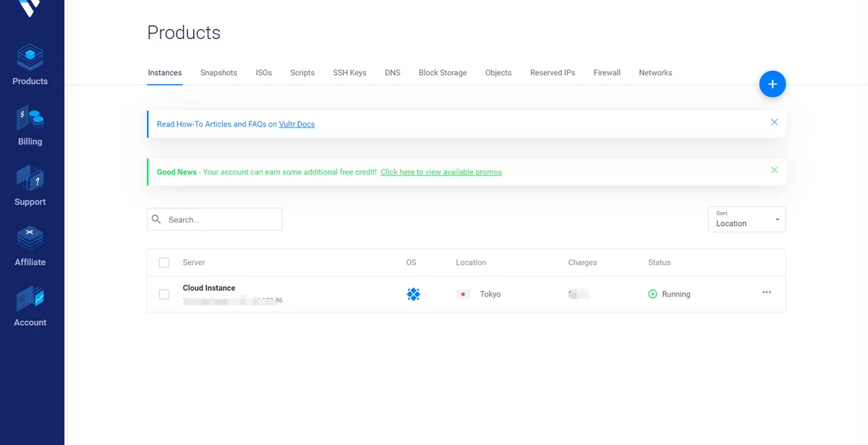Click the search magnifier icon
Screen dimensions: 868x445
157,219
